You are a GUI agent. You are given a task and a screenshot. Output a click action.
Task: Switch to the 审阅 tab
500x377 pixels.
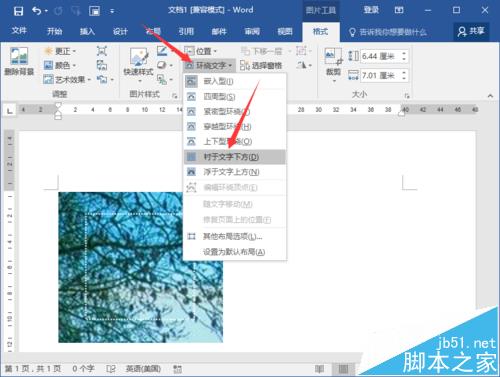tap(252, 32)
